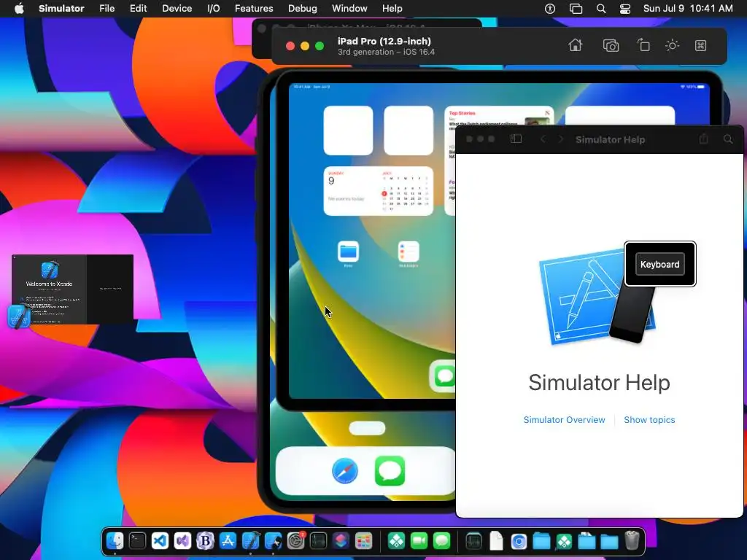
Task: Open Finder from the Dock
Action: click(x=115, y=541)
